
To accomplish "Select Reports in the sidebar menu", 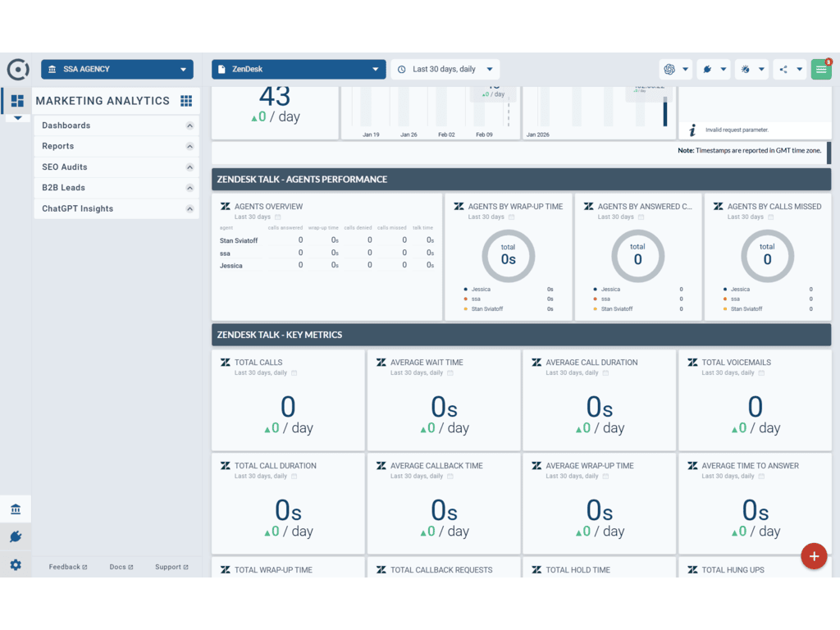I will point(58,146).
